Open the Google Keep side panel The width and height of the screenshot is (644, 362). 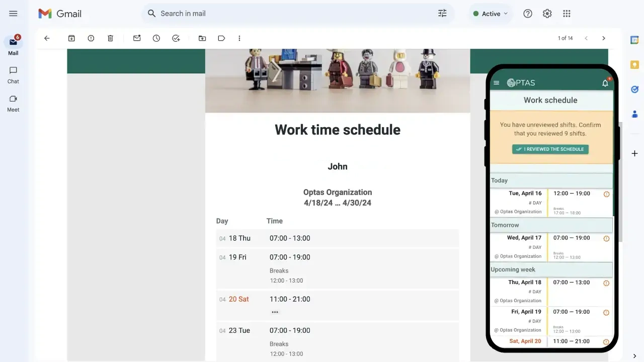(634, 64)
